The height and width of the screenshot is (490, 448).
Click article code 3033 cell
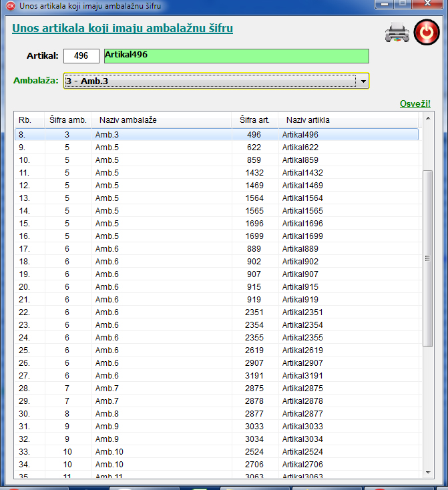[x=254, y=427]
